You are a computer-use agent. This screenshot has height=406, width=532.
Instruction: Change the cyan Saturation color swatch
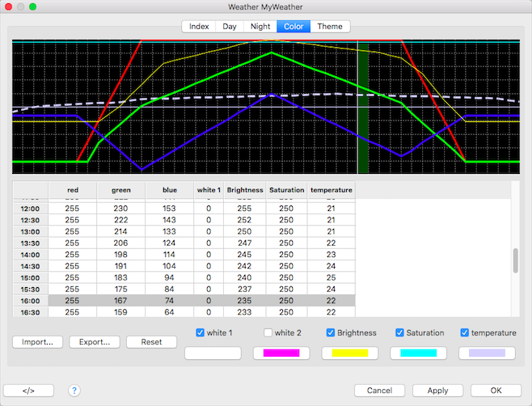419,353
